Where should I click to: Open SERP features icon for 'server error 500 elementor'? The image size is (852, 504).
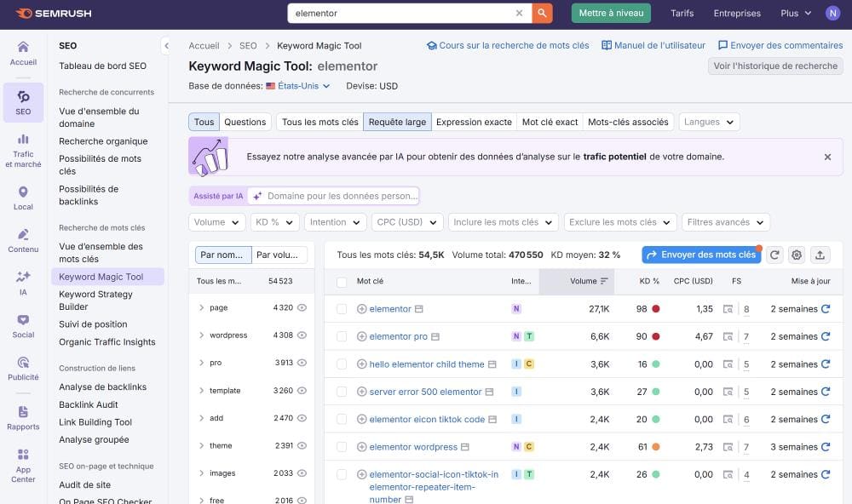tap(728, 392)
